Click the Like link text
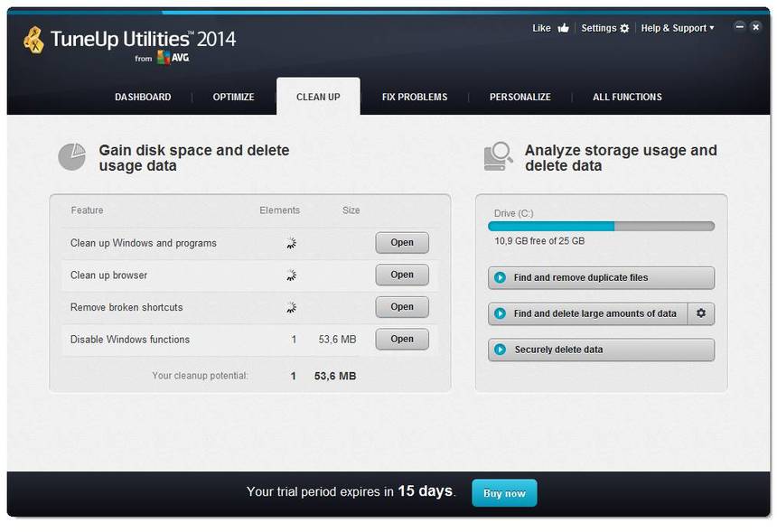Screen dimensions: 777x532 pyautogui.click(x=541, y=28)
